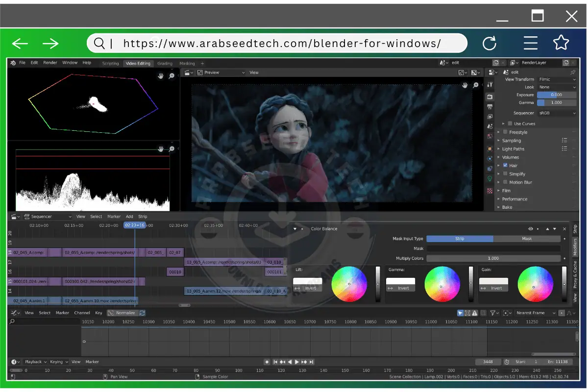Select Mask as mask input type
The image size is (588, 392).
click(527, 239)
